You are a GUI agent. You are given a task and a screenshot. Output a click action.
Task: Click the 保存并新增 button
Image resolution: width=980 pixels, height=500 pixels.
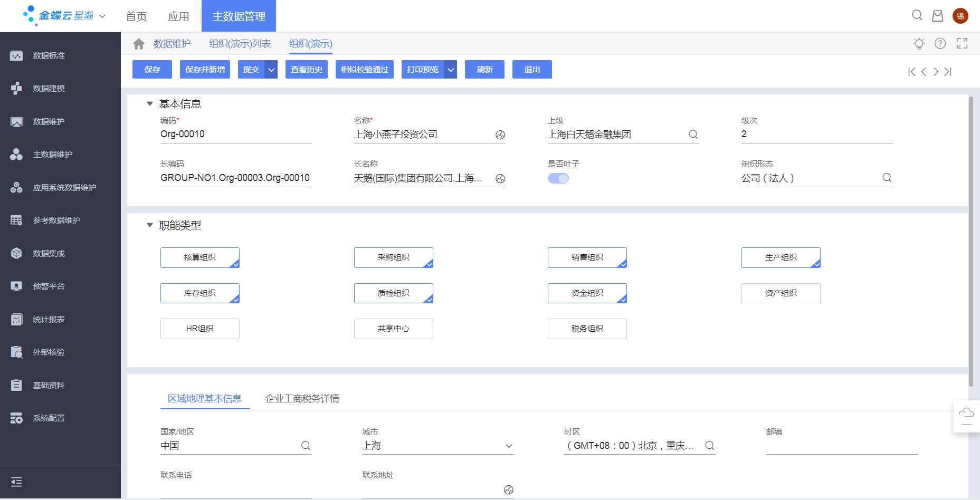coord(205,70)
